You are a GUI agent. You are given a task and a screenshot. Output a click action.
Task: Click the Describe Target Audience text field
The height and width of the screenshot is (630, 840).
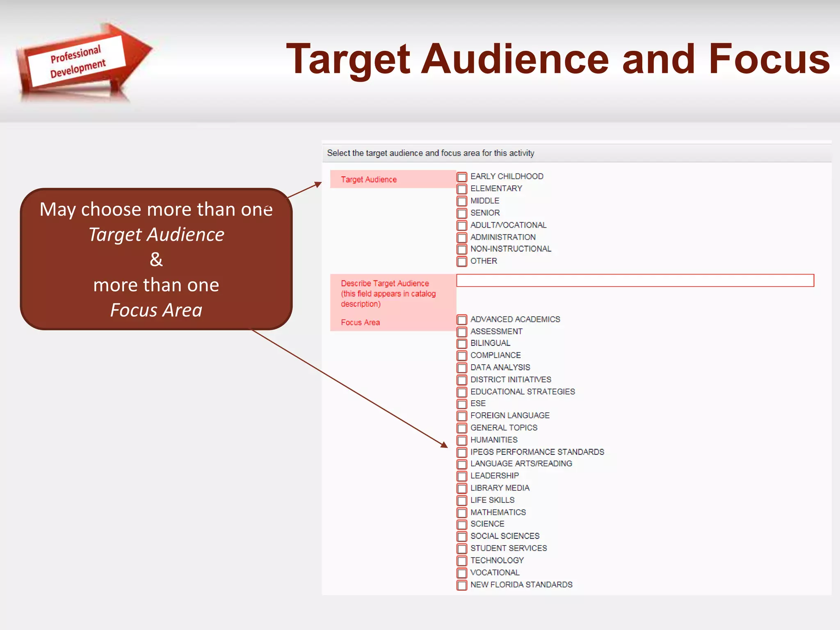(635, 281)
